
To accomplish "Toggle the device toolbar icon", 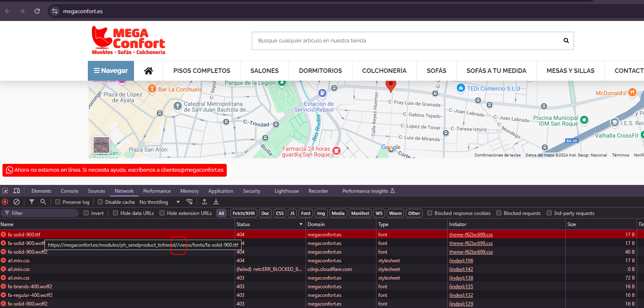I will coord(16,191).
